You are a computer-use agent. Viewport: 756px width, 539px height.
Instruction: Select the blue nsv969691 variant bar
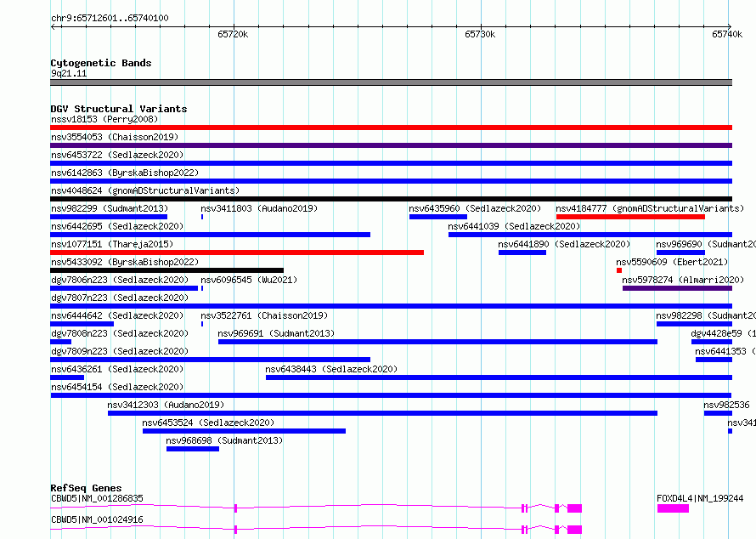437,342
